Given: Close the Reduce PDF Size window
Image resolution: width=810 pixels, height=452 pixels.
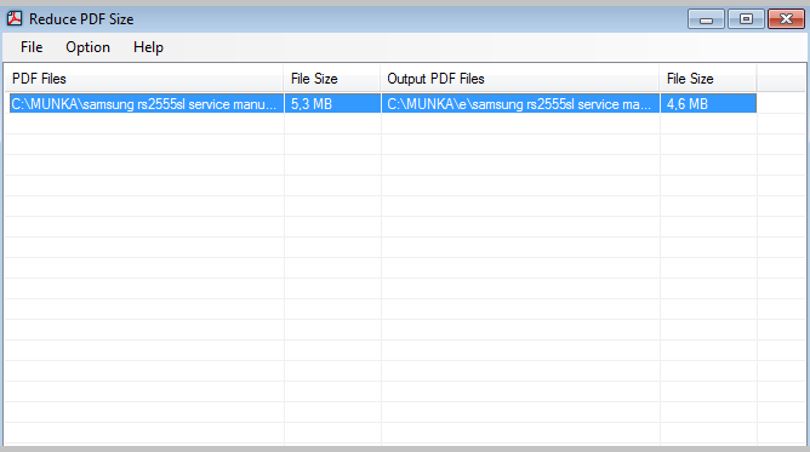Looking at the screenshot, I should [x=786, y=19].
